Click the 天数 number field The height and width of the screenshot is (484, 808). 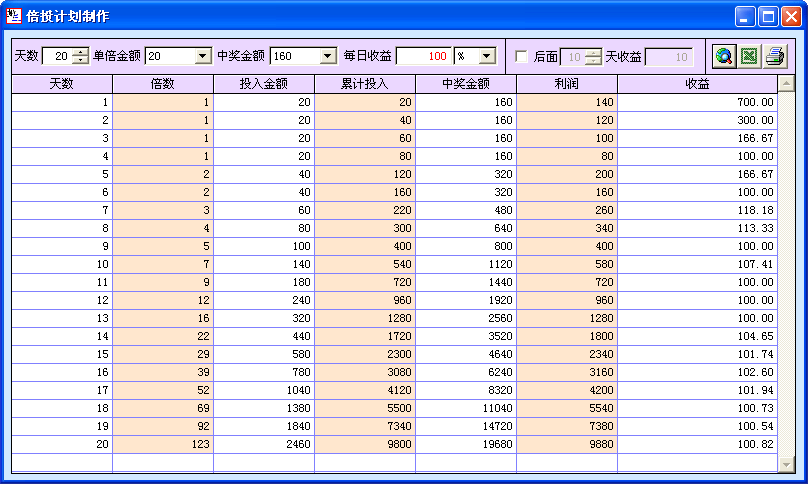56,57
